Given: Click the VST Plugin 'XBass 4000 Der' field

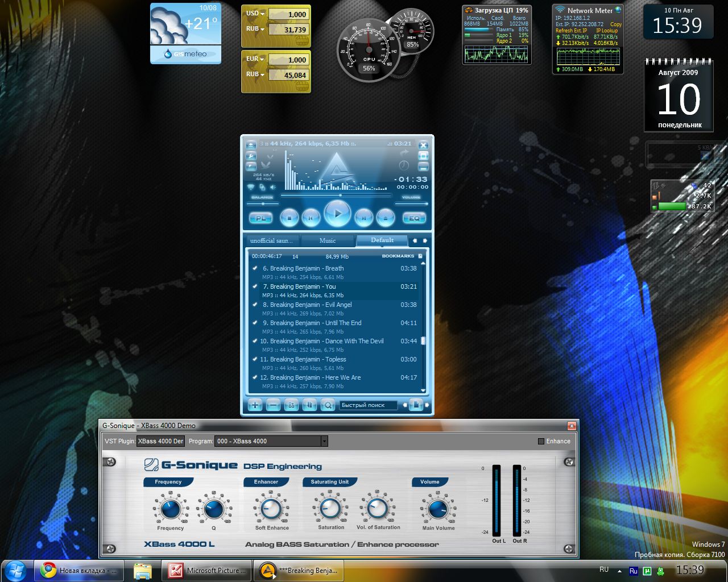Looking at the screenshot, I should point(160,441).
